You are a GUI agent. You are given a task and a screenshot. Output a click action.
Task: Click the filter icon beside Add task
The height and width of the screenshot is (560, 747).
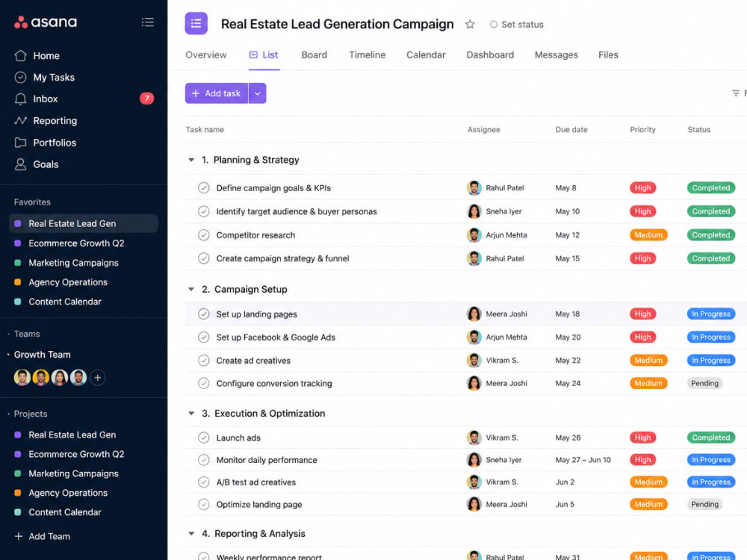tap(736, 93)
